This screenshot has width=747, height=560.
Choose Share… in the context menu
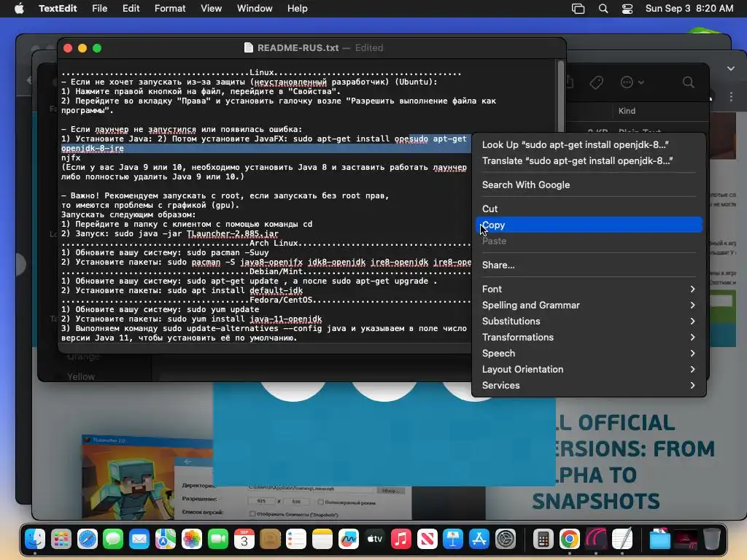(x=589, y=265)
